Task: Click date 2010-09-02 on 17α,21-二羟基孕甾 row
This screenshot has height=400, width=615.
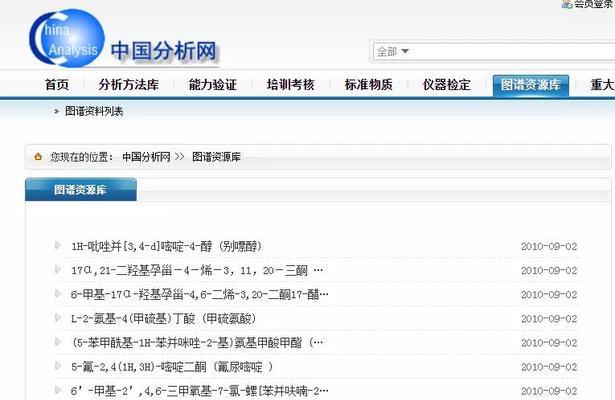Action: (549, 270)
